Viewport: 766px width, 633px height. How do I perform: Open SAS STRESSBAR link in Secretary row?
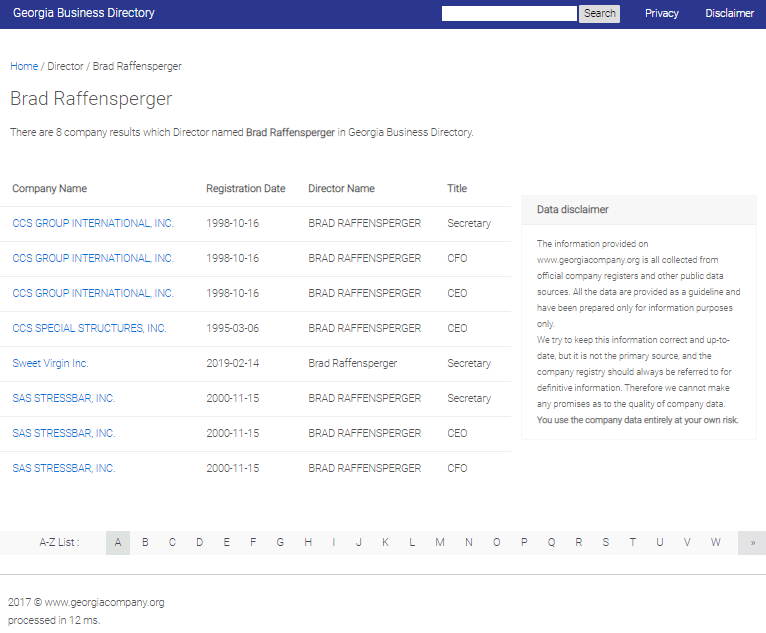tap(64, 398)
